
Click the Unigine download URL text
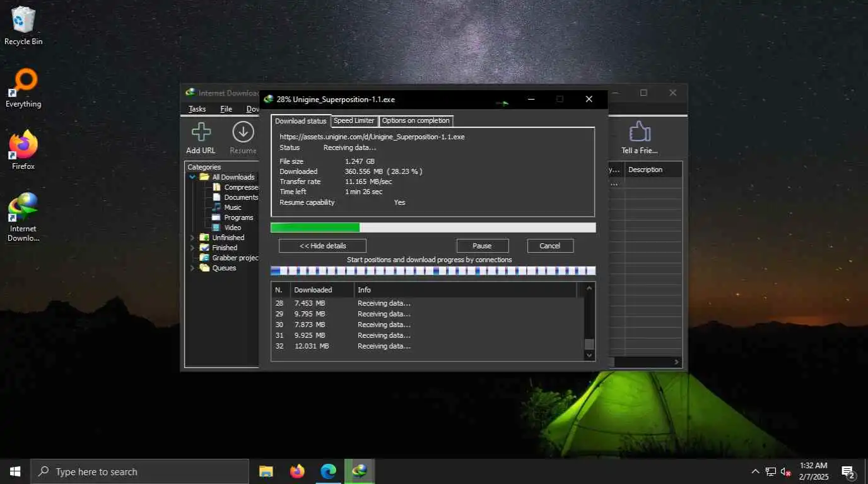372,137
